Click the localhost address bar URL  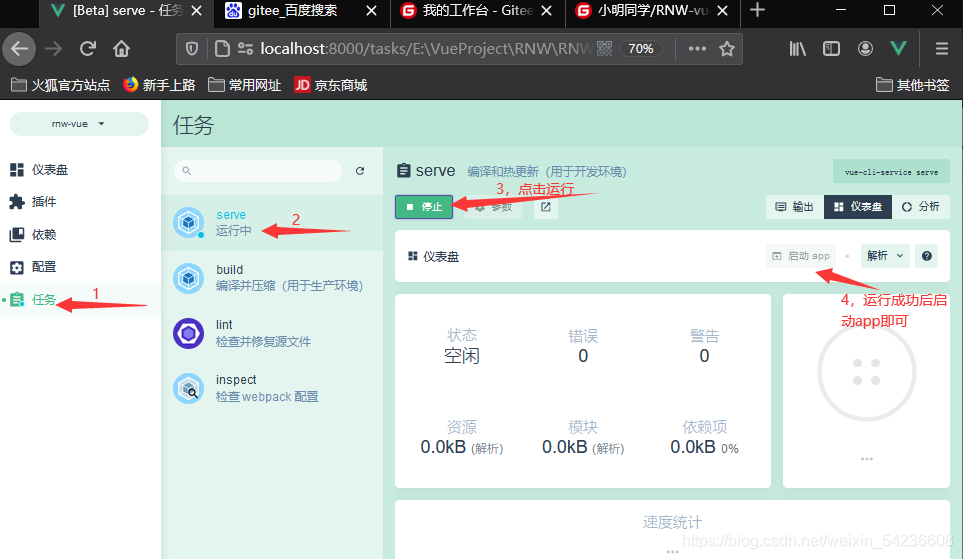pos(426,49)
